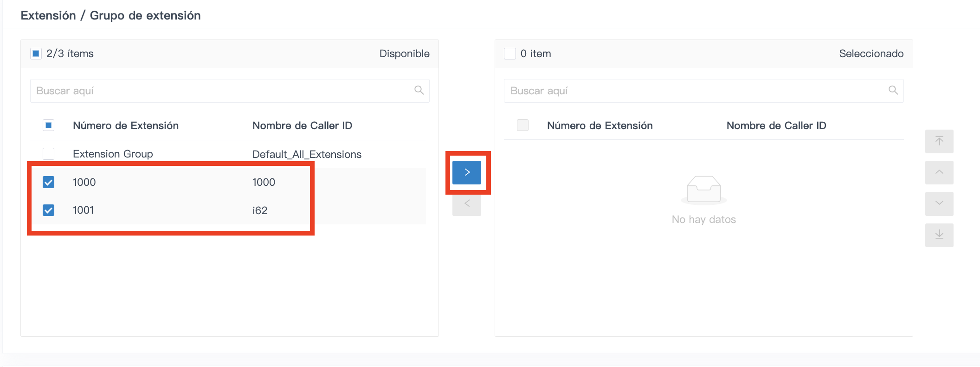Focus the Disponible Buscar aquí search field
This screenshot has width=980, height=367.
[x=230, y=91]
